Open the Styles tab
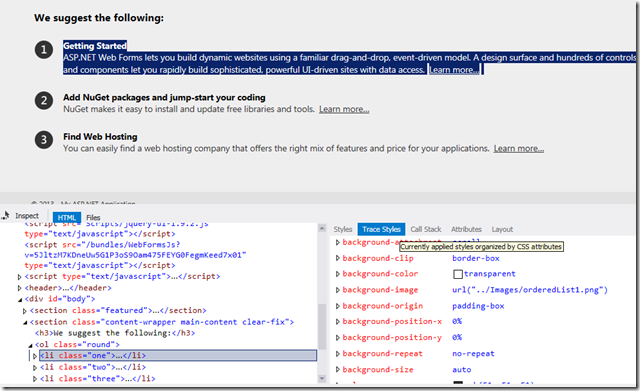This screenshot has height=391, width=640. 343,229
